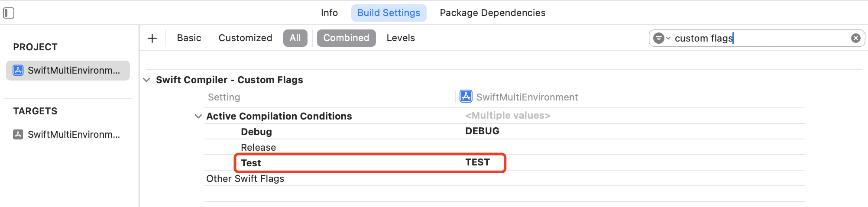Select the Other Swift Flags setting
Screen dimensions: 868x207
[x=245, y=178]
